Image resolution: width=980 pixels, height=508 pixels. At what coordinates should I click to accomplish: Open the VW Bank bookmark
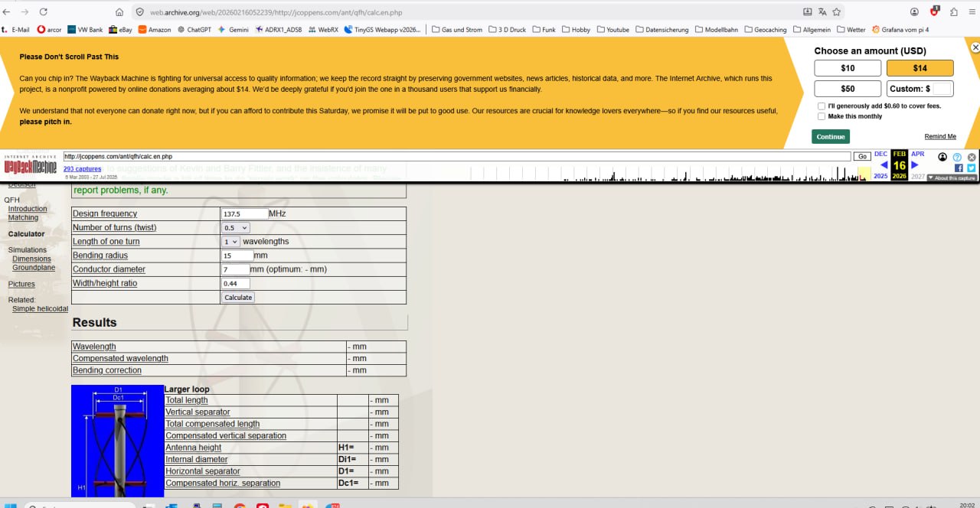tap(85, 30)
